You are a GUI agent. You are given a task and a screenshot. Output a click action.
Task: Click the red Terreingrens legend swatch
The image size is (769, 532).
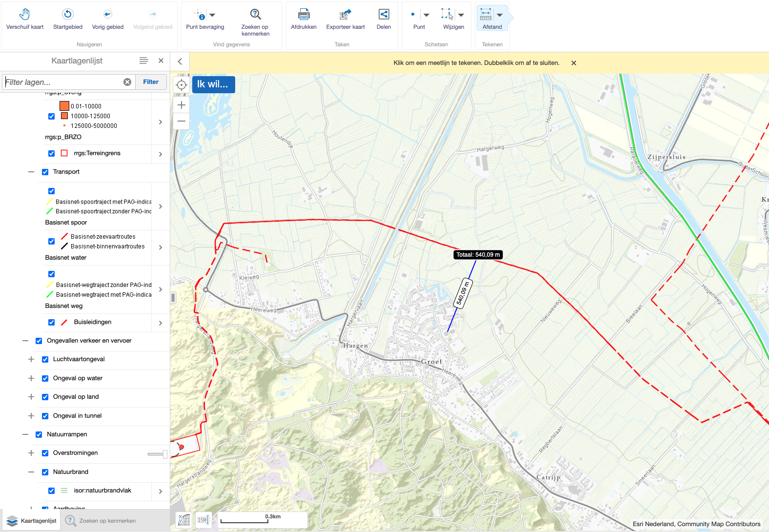click(x=64, y=153)
